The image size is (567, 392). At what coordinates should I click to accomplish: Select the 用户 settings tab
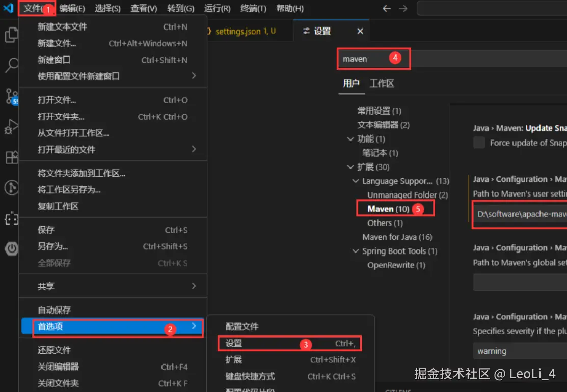tap(351, 83)
